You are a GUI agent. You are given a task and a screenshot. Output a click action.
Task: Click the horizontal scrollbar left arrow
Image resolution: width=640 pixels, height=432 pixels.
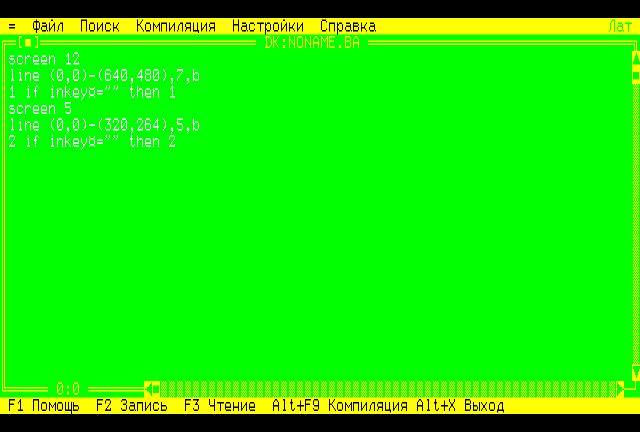pyautogui.click(x=150, y=388)
